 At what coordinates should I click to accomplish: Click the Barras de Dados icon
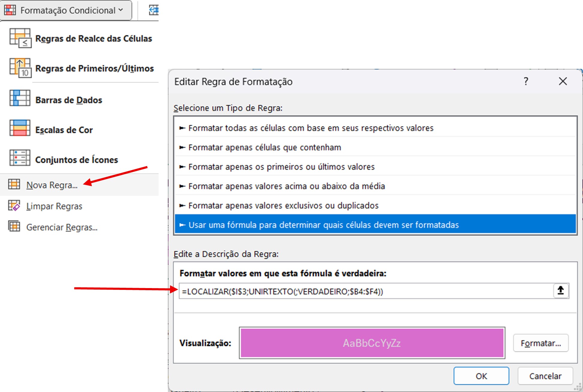point(20,98)
